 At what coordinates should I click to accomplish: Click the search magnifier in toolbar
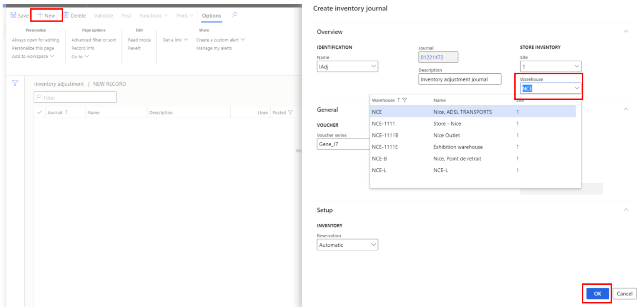[235, 15]
